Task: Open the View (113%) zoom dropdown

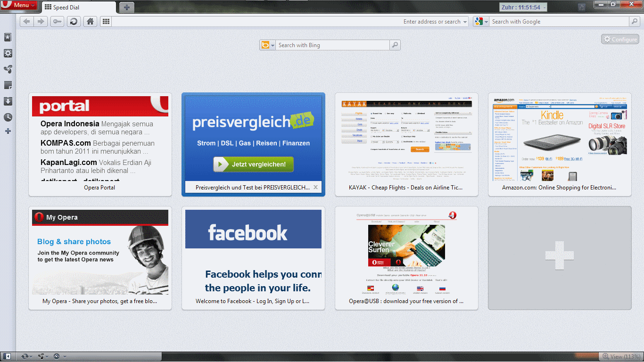Action: click(621, 356)
